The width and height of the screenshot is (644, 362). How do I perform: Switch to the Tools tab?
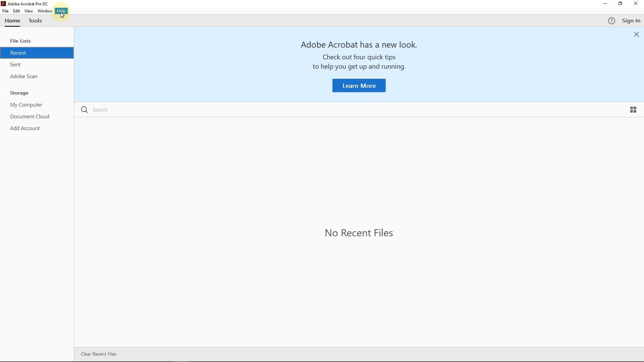(x=36, y=21)
